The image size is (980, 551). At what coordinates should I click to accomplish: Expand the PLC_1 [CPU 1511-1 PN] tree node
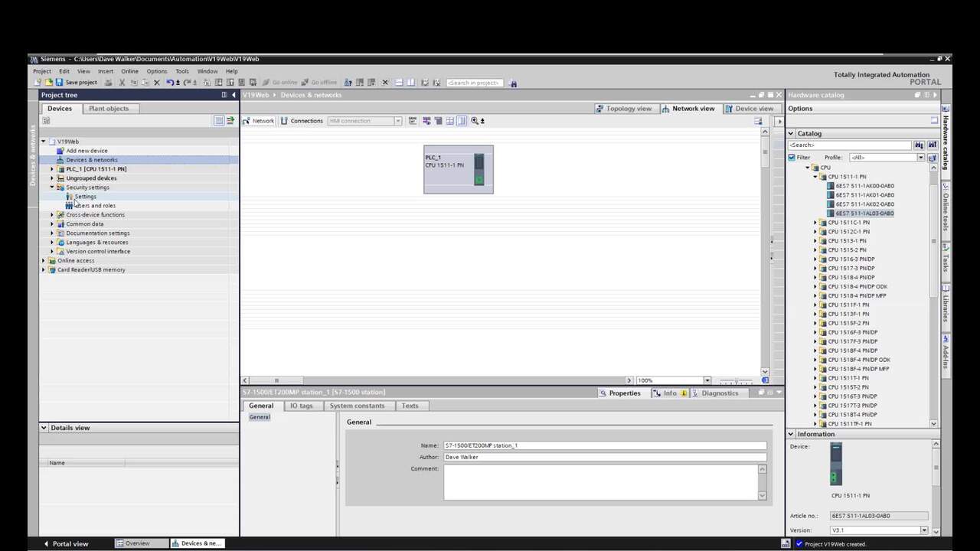[52, 169]
